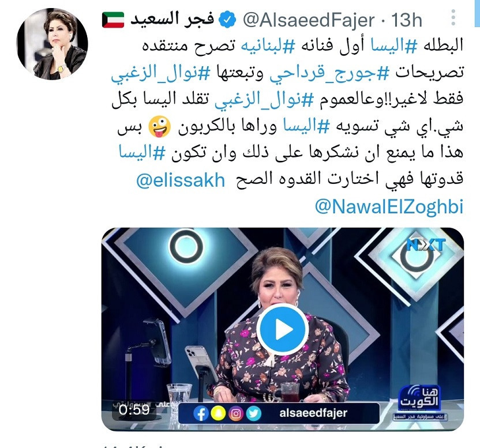Click the Kuwait flag emoji

[113, 20]
